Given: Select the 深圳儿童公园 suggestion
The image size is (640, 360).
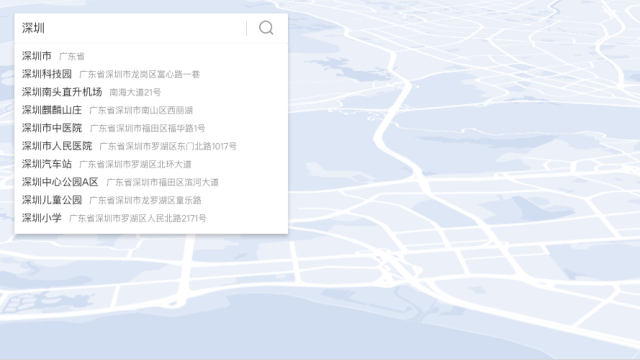Looking at the screenshot, I should 151,200.
